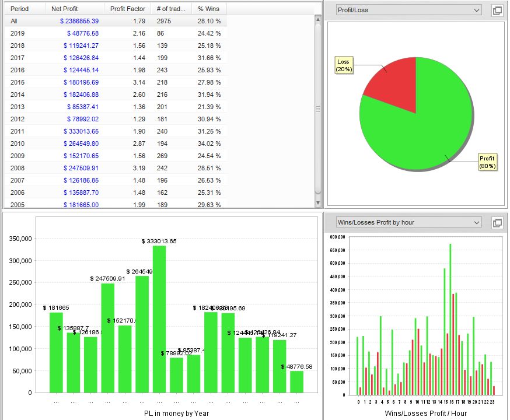This screenshot has width=510, height=420.
Task: Click the Profit (80%) pie label
Action: [487, 162]
